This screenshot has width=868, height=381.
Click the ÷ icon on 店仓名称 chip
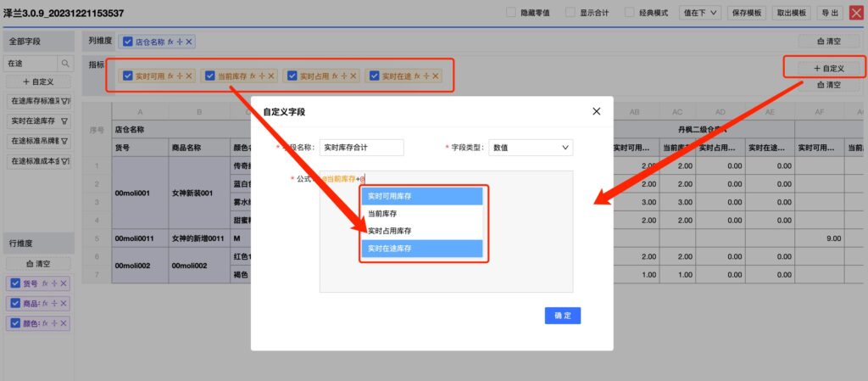180,42
